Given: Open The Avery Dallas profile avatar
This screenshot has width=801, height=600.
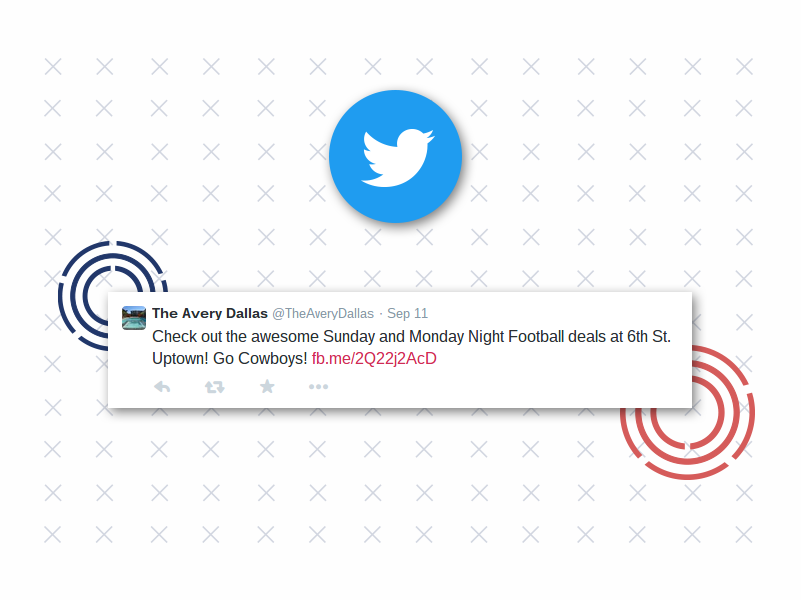Looking at the screenshot, I should point(134,318).
